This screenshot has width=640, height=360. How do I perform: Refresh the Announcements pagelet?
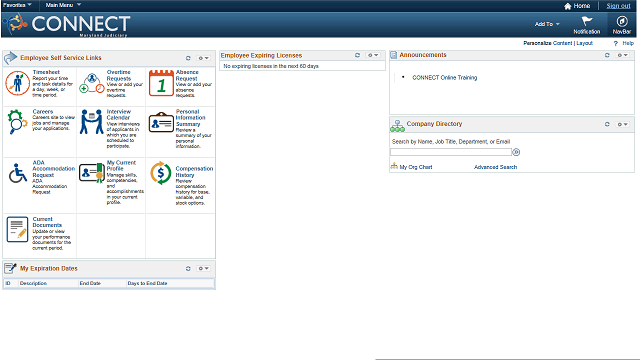[607, 55]
